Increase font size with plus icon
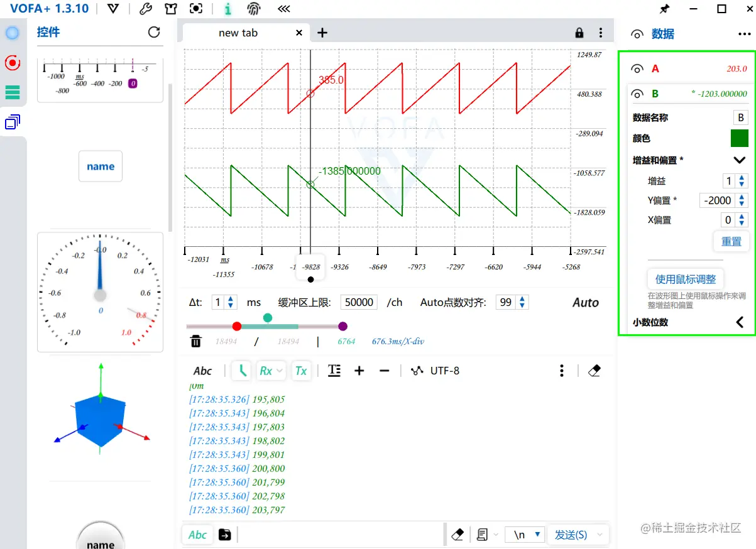The image size is (756, 549). 359,371
